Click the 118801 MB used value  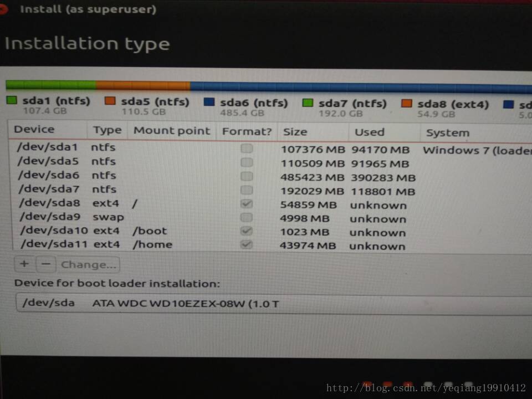click(x=383, y=191)
